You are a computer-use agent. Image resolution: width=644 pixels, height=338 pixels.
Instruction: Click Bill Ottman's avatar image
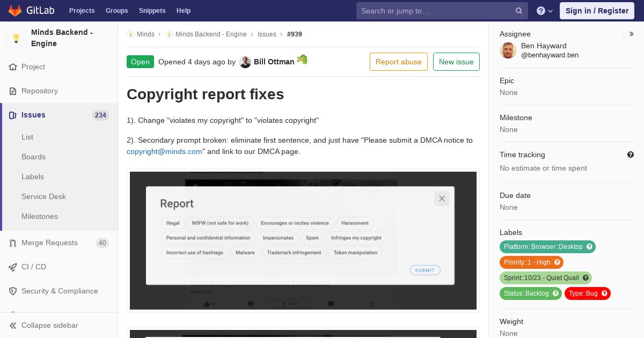[x=245, y=62]
